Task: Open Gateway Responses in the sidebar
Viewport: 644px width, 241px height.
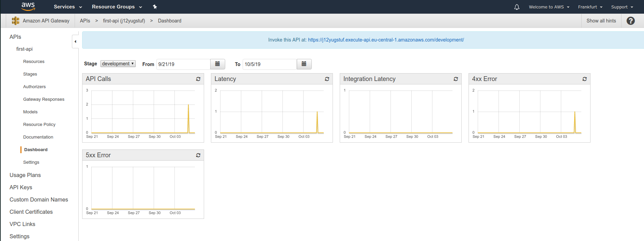Action: pyautogui.click(x=44, y=99)
